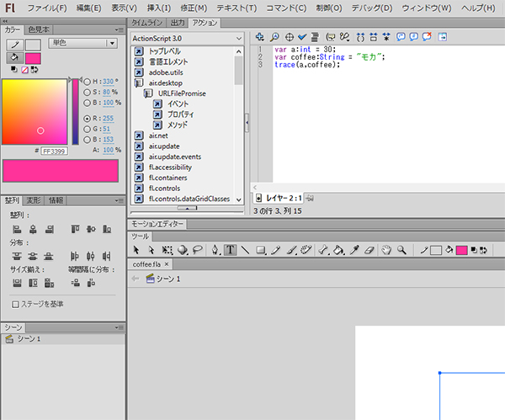The image size is (505, 420).
Task: Open the コマンド(C) menu
Action: point(286,8)
